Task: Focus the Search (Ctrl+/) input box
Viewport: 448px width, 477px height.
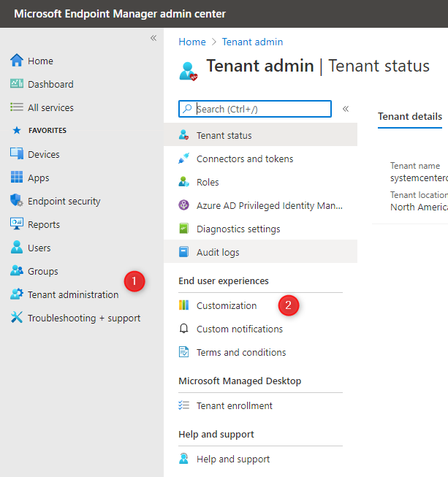Action: click(x=255, y=109)
